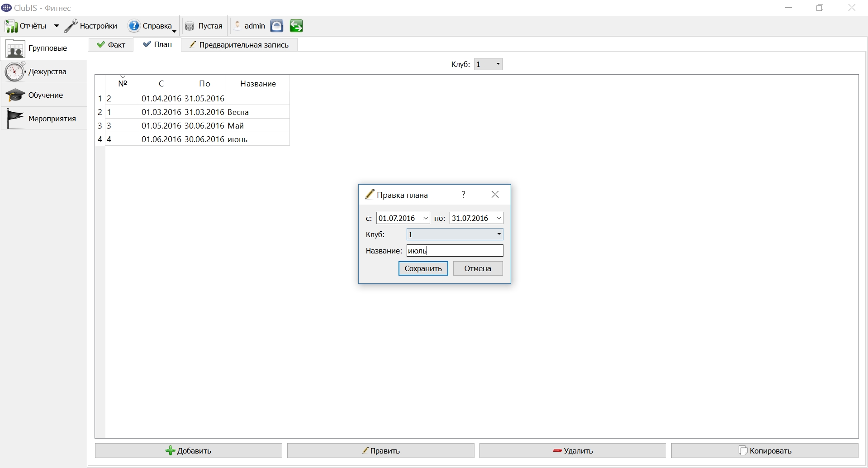Image resolution: width=868 pixels, height=468 pixels.
Task: Expand the Отчёты dropdown arrow
Action: [57, 26]
